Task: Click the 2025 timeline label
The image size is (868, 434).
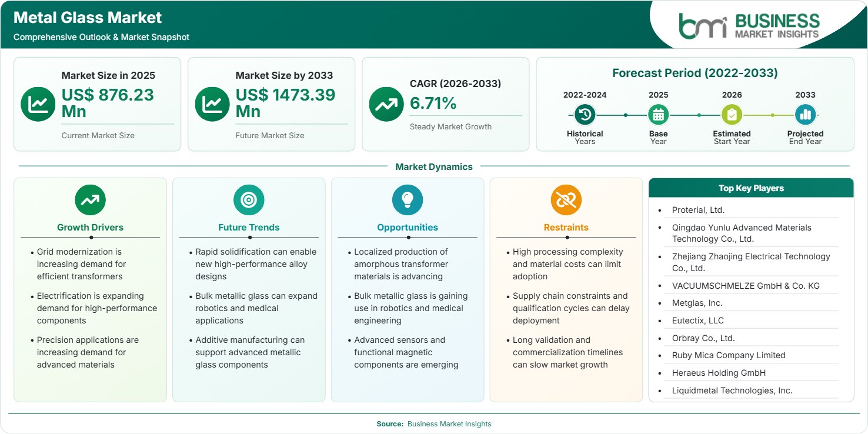Action: point(658,95)
